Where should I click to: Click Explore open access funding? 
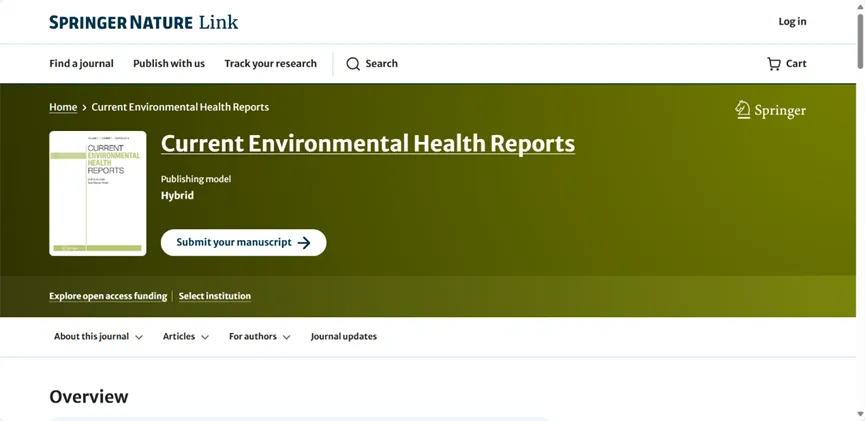pyautogui.click(x=108, y=296)
